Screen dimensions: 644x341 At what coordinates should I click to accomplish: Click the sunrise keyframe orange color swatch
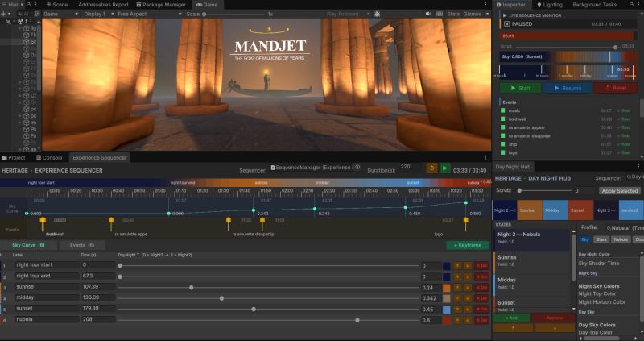pyautogui.click(x=447, y=288)
